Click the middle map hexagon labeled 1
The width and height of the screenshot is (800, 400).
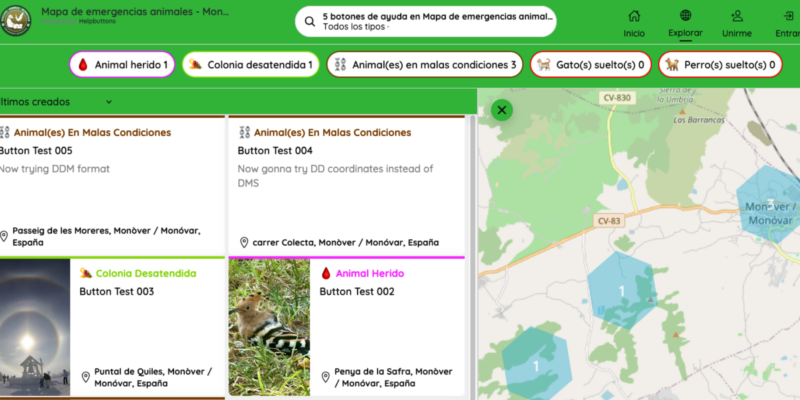coord(621,291)
